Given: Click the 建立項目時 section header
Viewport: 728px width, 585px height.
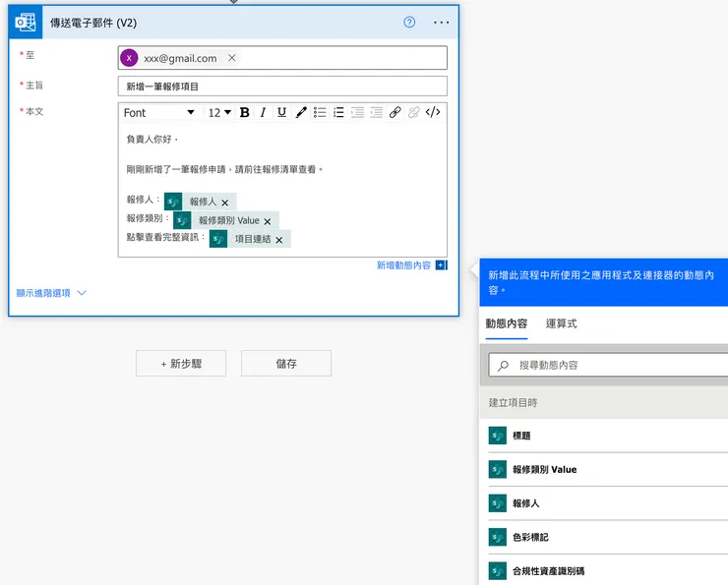Looking at the screenshot, I should point(604,403).
